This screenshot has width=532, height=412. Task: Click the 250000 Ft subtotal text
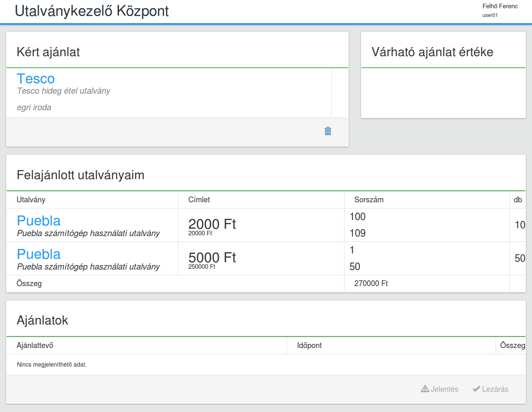coord(202,267)
